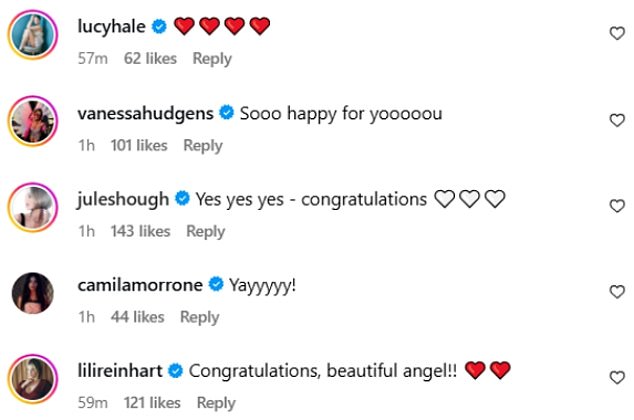634x420 pixels.
Task: Reply to vanessahudgens' comment
Action: 203,146
